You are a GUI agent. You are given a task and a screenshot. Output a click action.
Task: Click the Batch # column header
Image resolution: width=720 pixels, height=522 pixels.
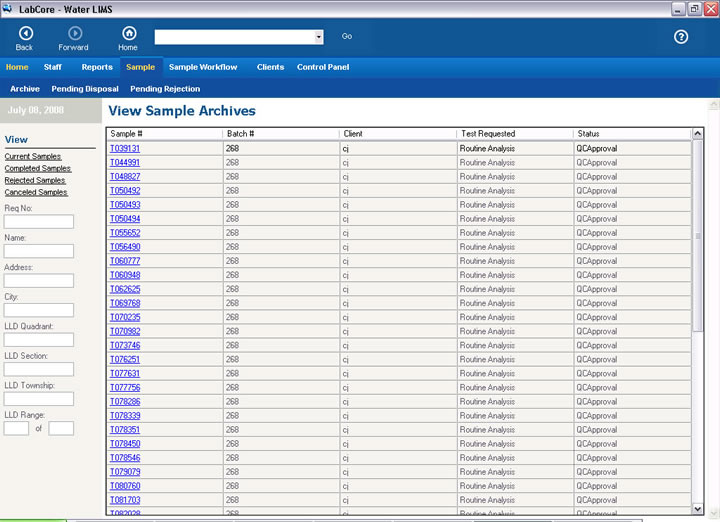click(x=281, y=134)
